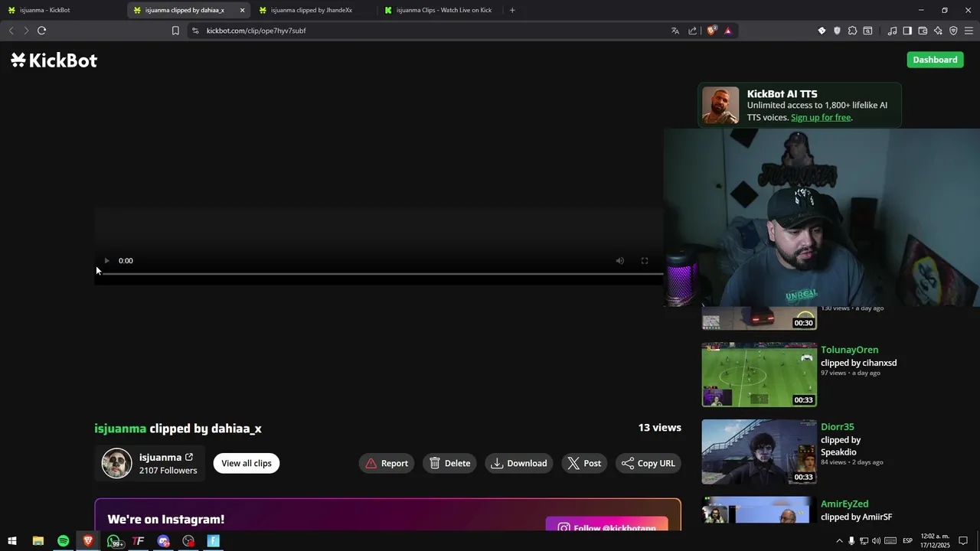Open Discord from taskbar
The width and height of the screenshot is (980, 551).
[x=163, y=541]
